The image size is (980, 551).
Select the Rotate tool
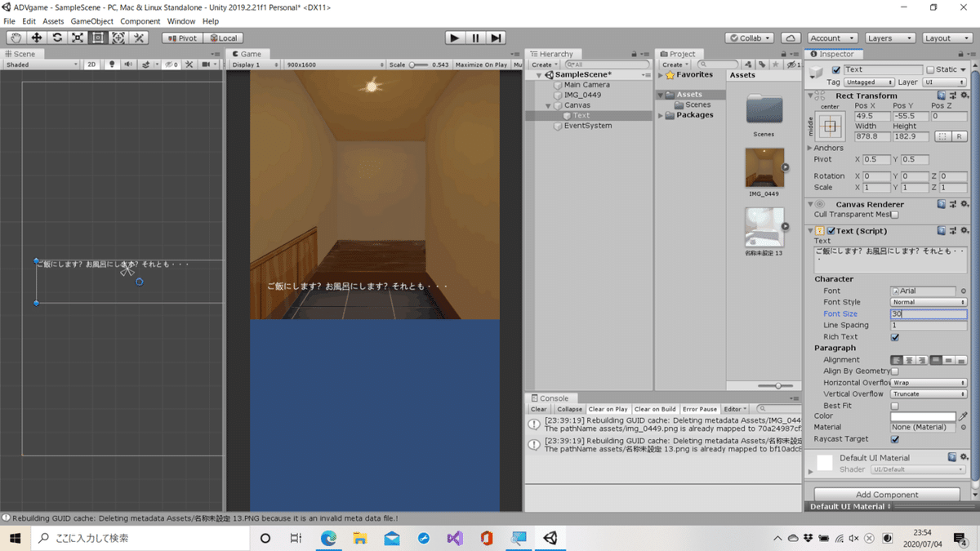(57, 38)
